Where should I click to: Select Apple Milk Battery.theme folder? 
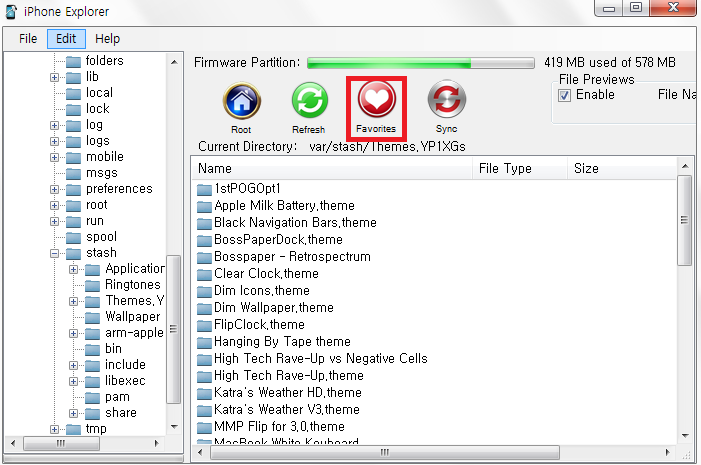tap(284, 206)
